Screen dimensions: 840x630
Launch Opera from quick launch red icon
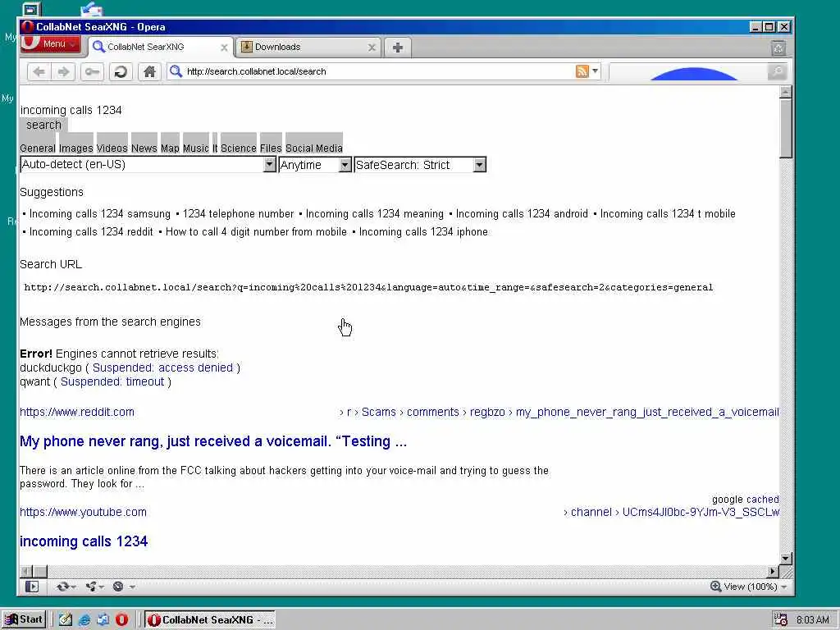(x=122, y=620)
